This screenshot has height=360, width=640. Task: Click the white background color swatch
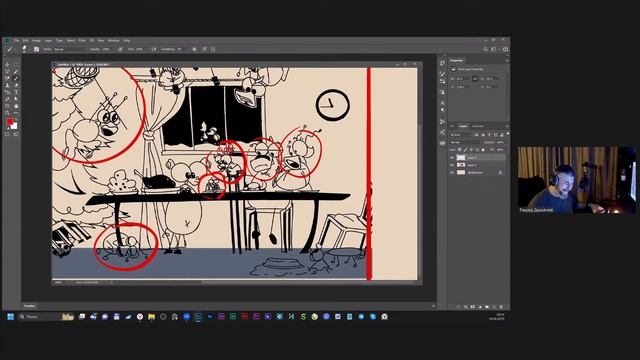coord(15,127)
